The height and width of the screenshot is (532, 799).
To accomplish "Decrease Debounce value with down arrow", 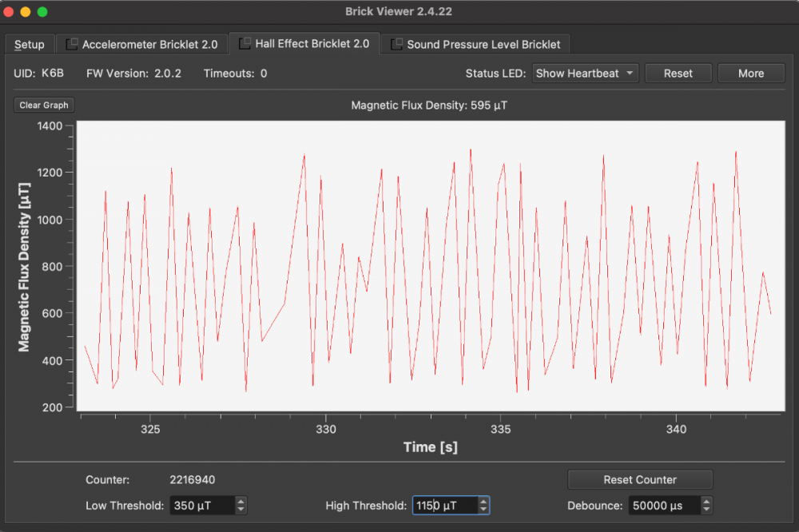I will click(706, 510).
